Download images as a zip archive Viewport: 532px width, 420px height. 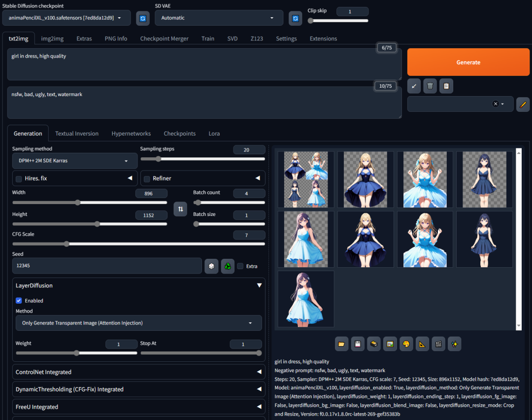tap(374, 344)
